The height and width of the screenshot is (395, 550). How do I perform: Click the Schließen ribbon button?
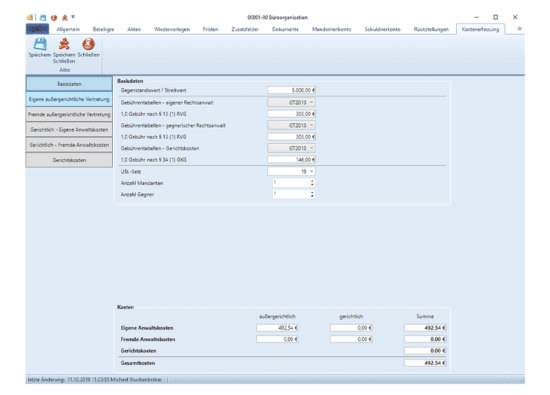coord(88,48)
